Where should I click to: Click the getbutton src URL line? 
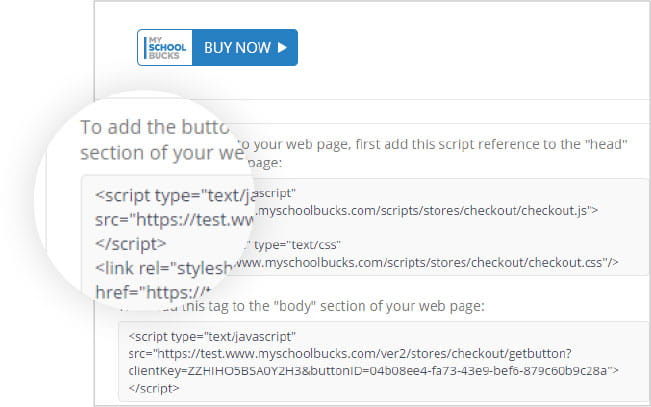click(x=350, y=354)
